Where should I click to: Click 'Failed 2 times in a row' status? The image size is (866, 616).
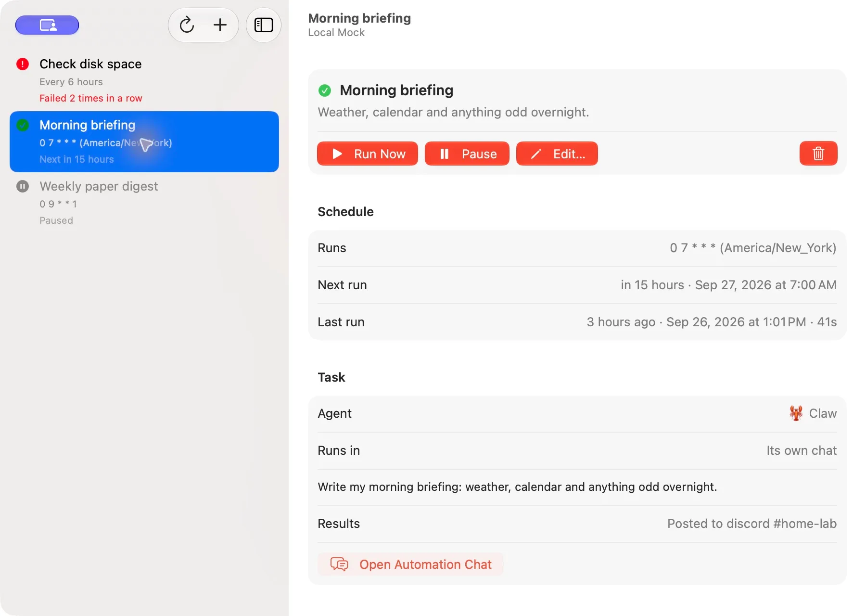click(91, 98)
